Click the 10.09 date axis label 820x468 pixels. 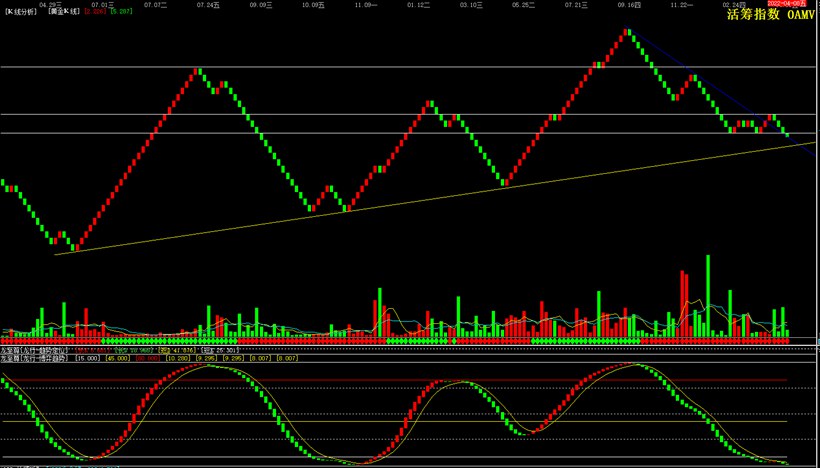(313, 4)
